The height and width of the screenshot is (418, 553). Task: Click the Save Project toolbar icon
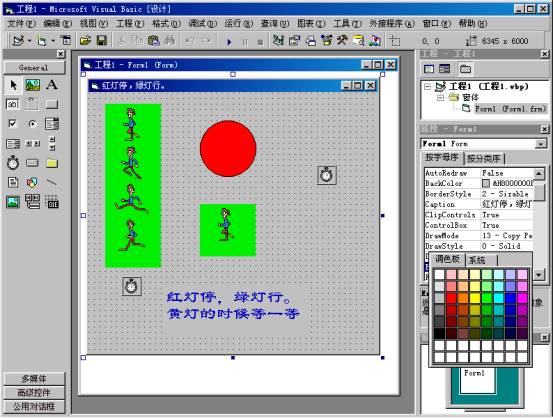tap(102, 41)
